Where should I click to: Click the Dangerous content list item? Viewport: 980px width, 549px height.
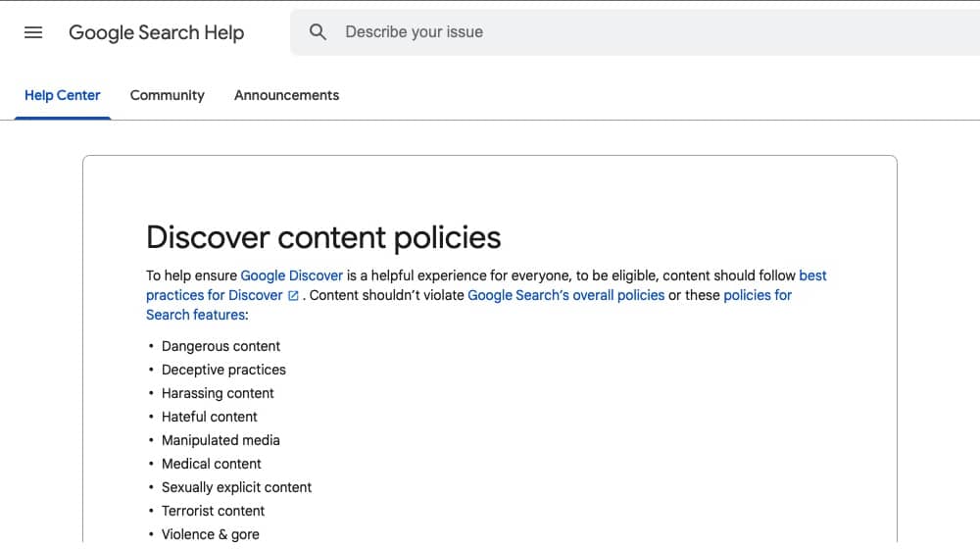(x=220, y=346)
